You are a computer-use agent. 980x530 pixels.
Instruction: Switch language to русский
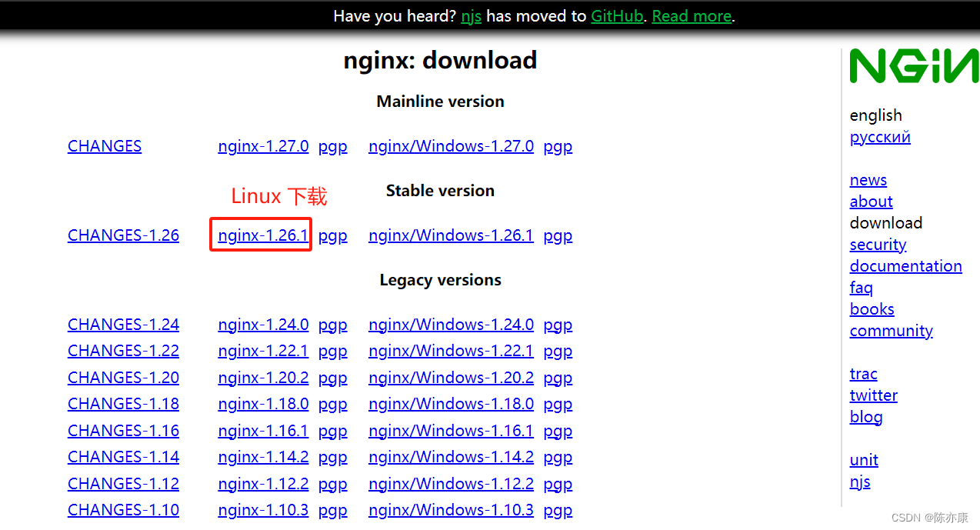880,138
